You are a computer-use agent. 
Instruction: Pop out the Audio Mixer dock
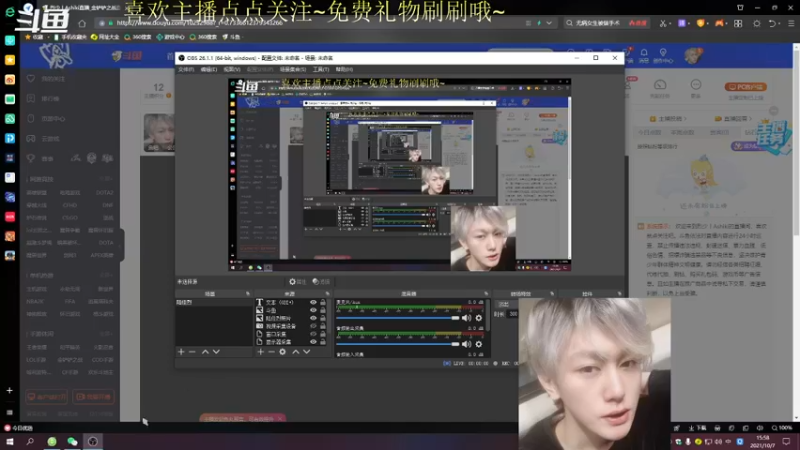pos(486,294)
